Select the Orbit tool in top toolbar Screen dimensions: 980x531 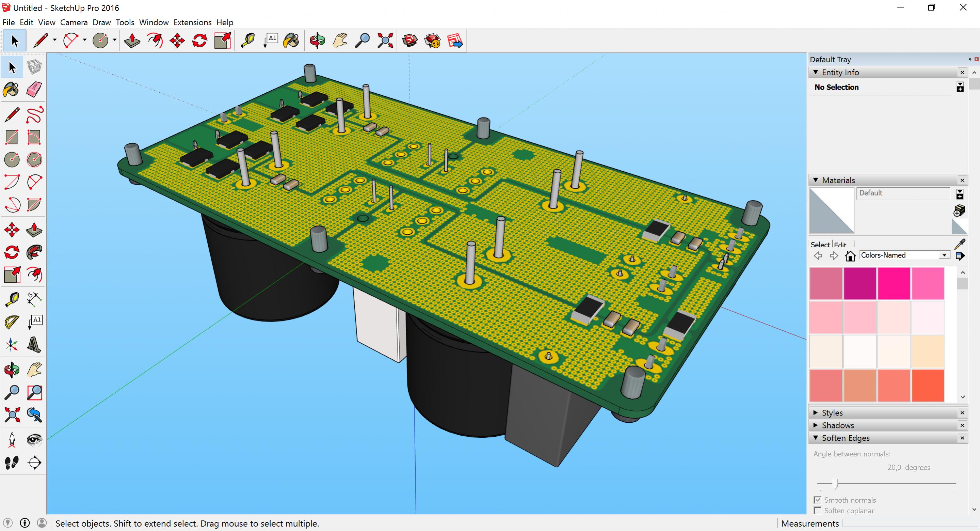(317, 40)
